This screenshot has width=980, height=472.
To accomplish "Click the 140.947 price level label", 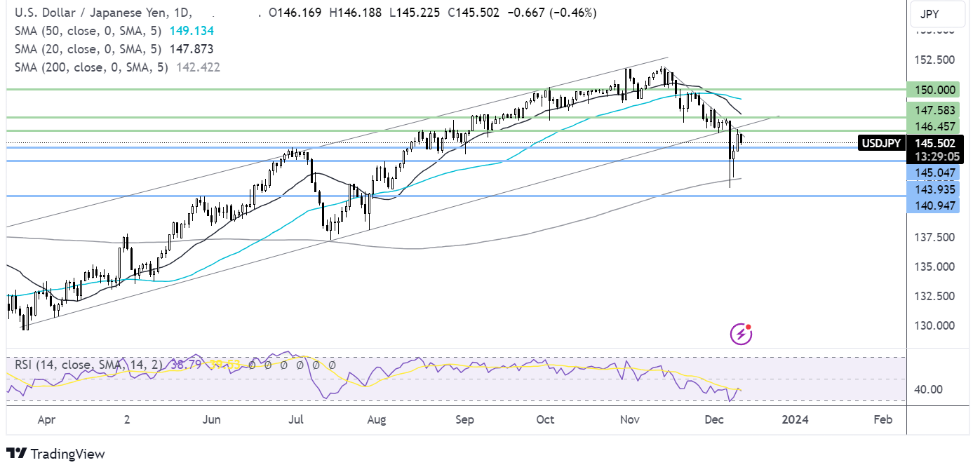I will [932, 205].
